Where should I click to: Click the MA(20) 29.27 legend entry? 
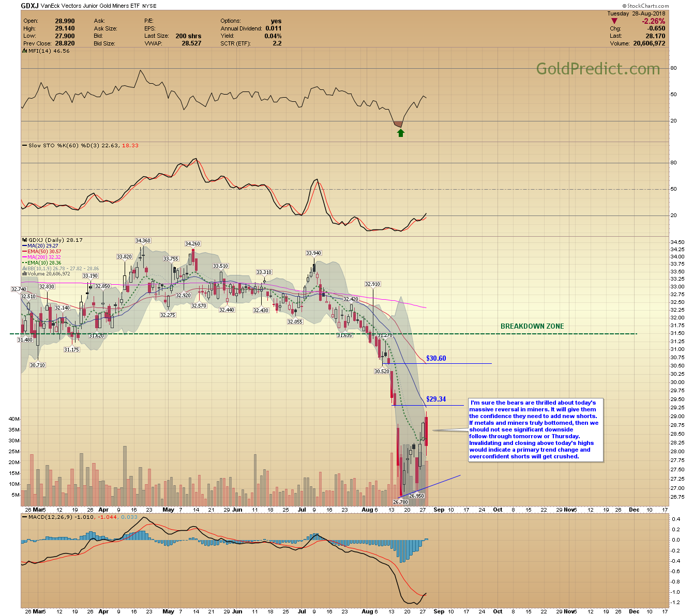tap(40, 246)
